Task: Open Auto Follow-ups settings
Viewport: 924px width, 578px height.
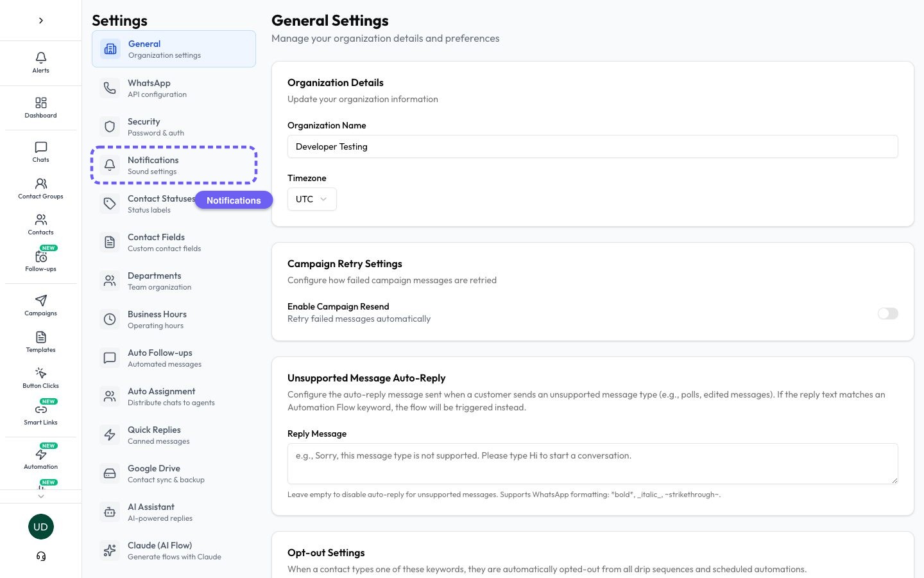Action: click(174, 358)
